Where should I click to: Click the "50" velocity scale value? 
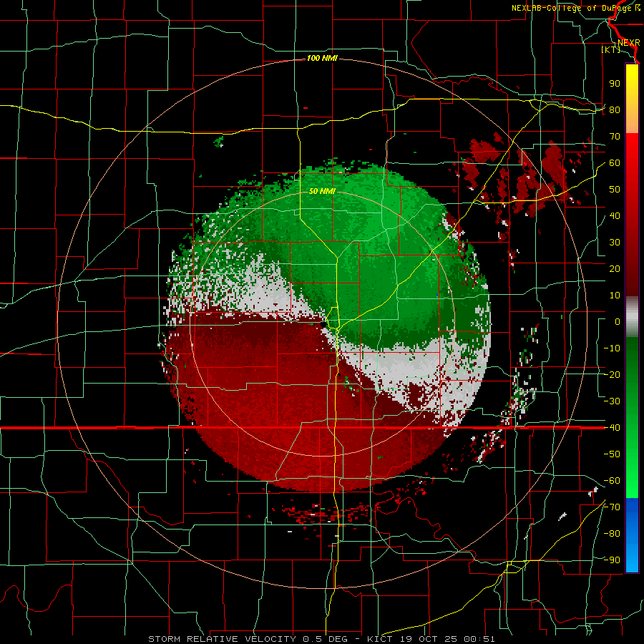(x=615, y=190)
